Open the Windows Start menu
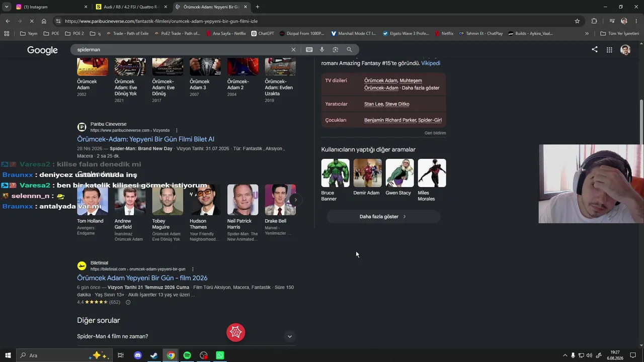The image size is (644, 362). click(8, 355)
